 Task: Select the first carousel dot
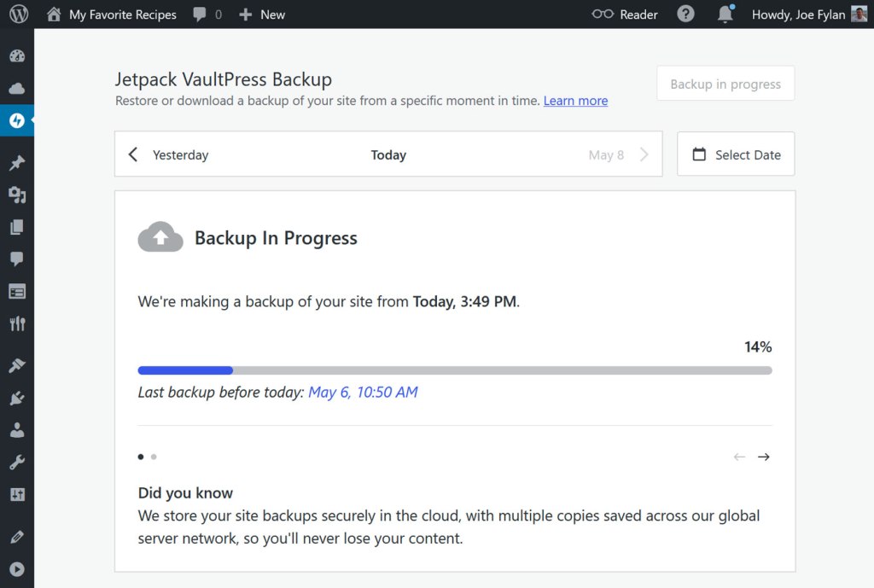click(x=141, y=457)
